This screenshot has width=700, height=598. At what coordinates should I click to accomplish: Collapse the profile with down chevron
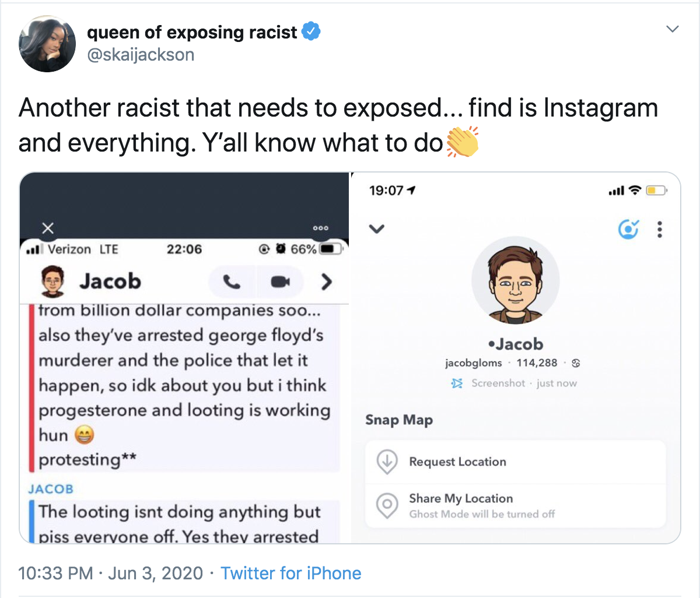[377, 229]
